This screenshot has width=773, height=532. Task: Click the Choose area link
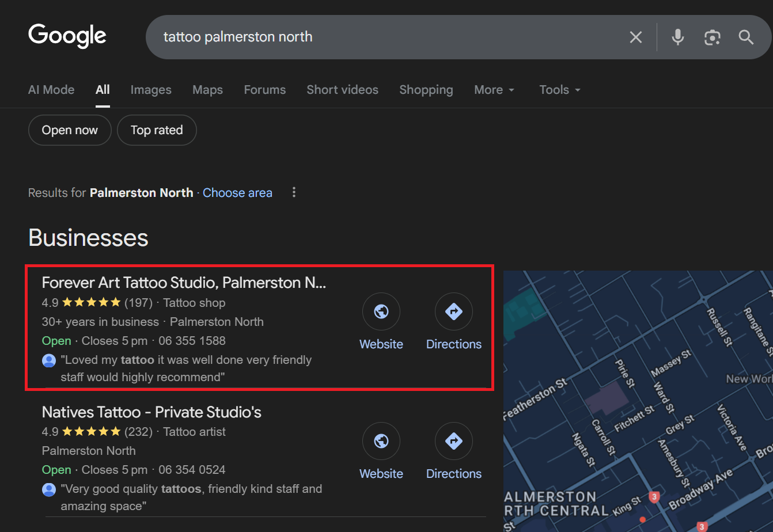[237, 193]
